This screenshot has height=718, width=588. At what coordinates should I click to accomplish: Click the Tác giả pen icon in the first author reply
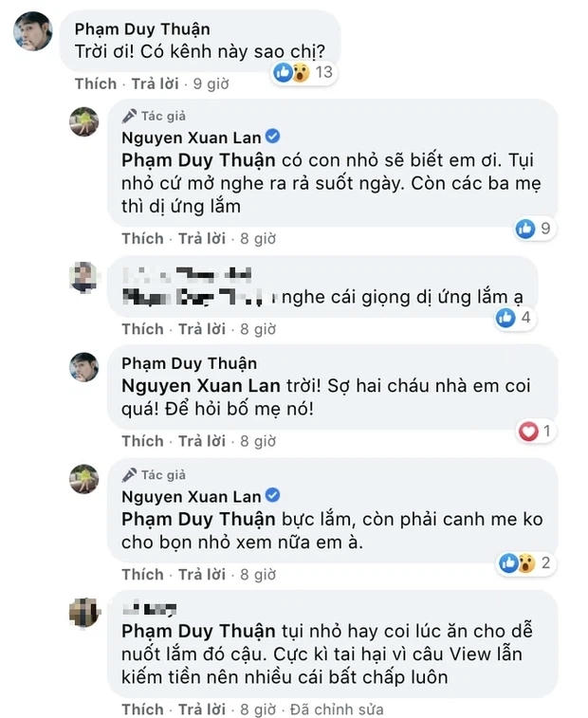(130, 117)
